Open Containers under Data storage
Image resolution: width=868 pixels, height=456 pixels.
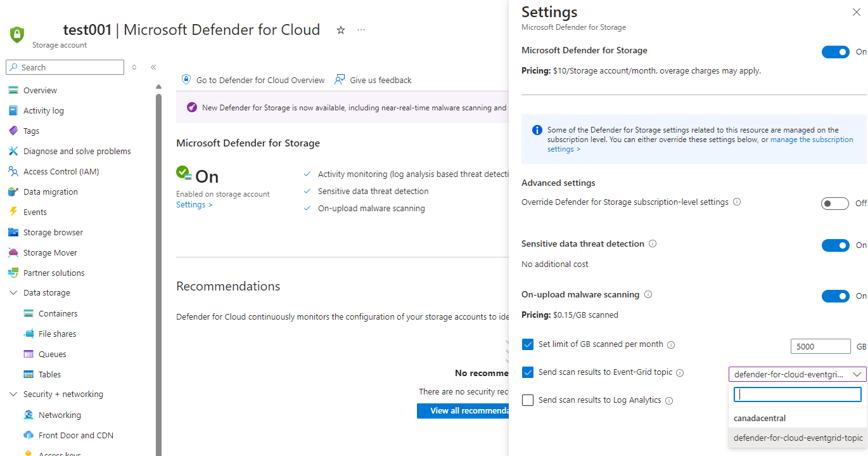[58, 313]
